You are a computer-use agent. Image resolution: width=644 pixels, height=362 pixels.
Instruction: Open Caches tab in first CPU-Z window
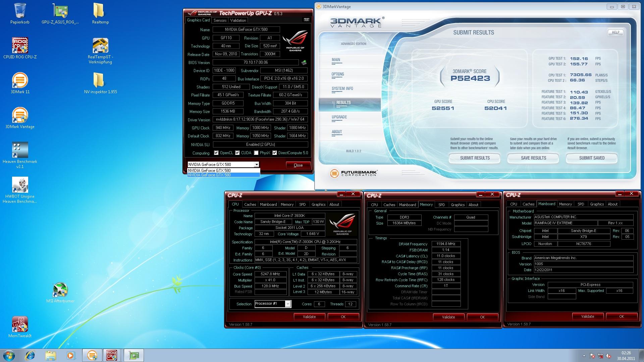[250, 204]
